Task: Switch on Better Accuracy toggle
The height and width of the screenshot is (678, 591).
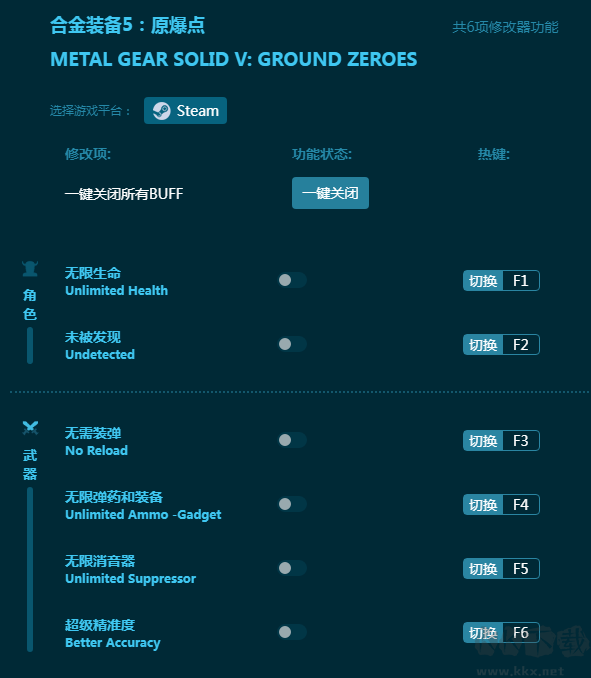Action: pyautogui.click(x=292, y=632)
